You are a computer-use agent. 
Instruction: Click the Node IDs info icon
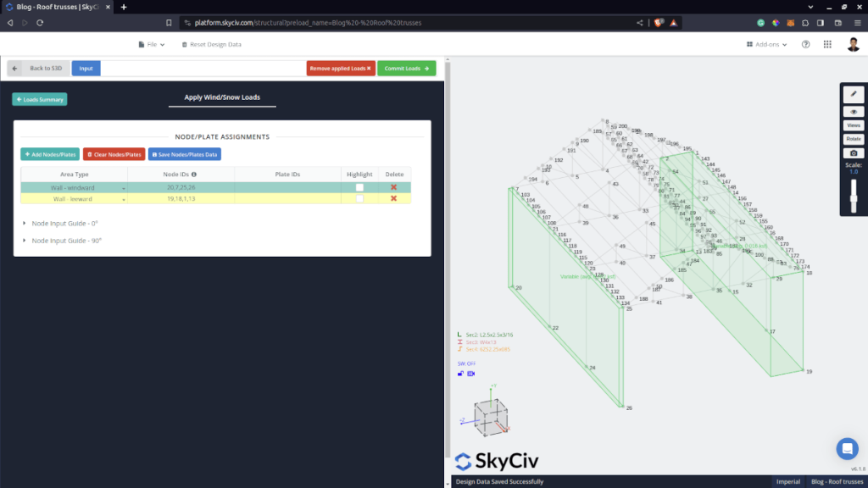(194, 174)
